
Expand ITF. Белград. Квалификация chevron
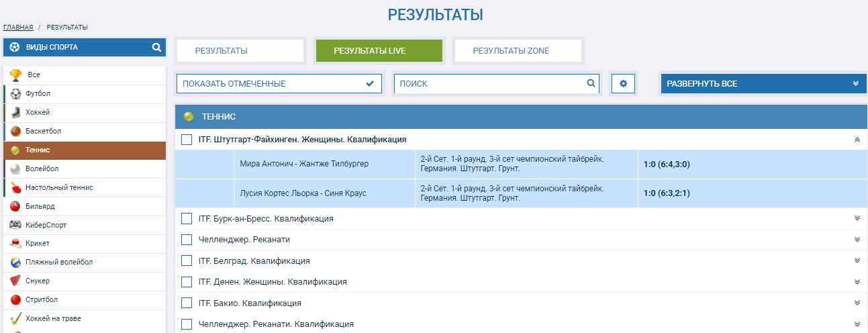click(x=857, y=260)
